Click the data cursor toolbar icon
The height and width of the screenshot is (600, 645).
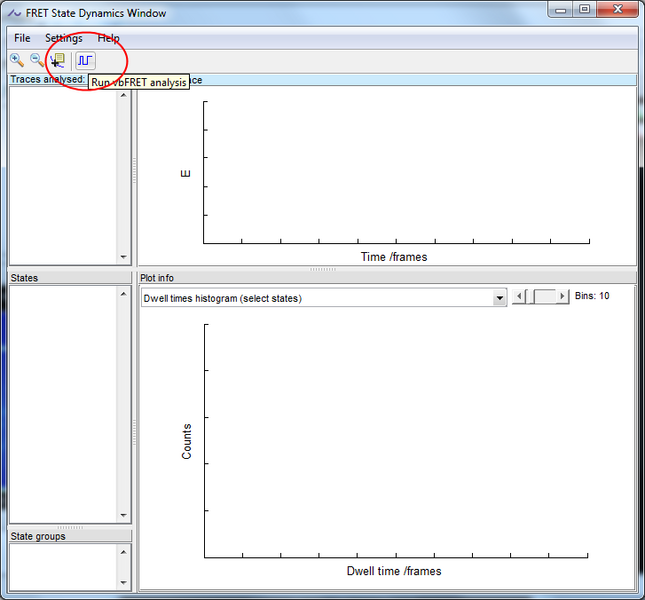[x=57, y=60]
